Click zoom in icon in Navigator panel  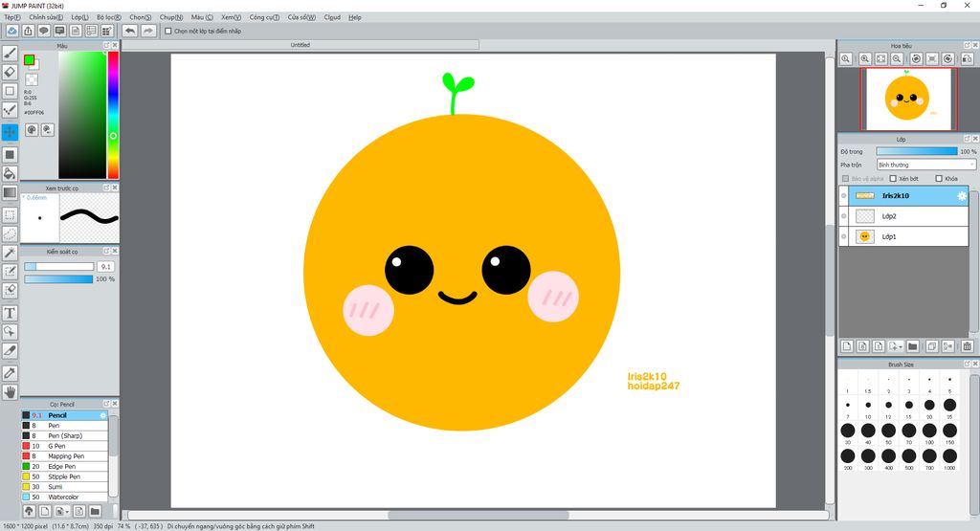point(864,58)
